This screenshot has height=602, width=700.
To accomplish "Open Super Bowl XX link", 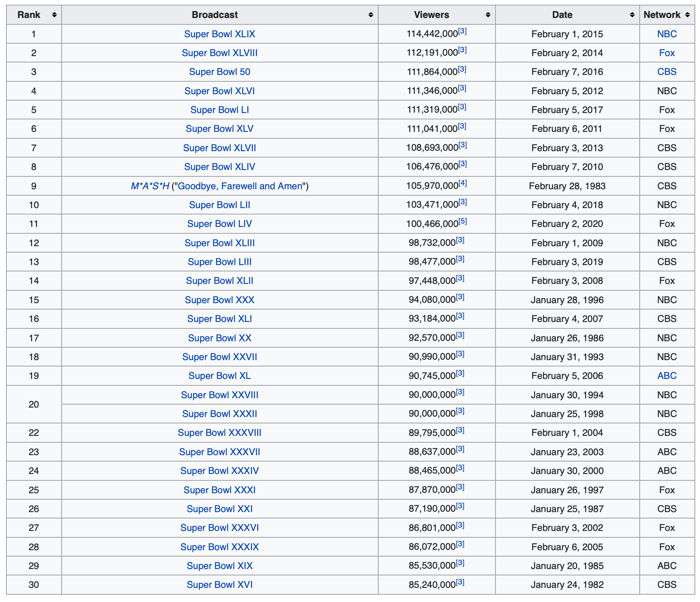I will click(219, 338).
